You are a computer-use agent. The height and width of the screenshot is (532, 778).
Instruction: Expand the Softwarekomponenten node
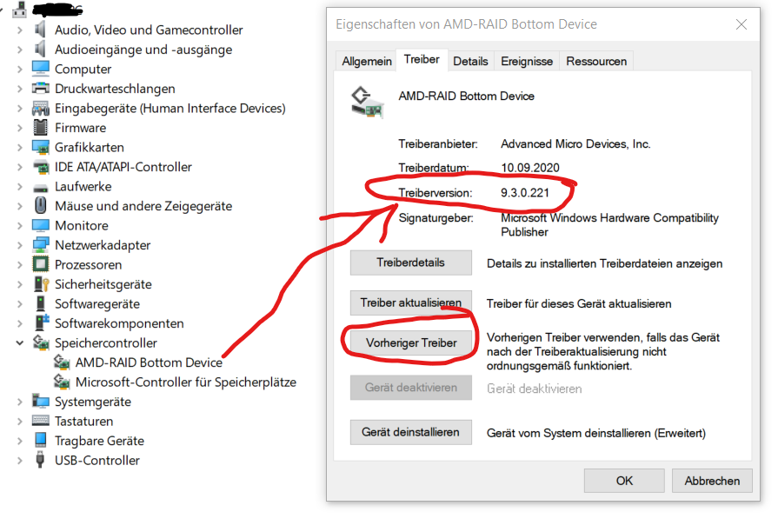point(19,323)
